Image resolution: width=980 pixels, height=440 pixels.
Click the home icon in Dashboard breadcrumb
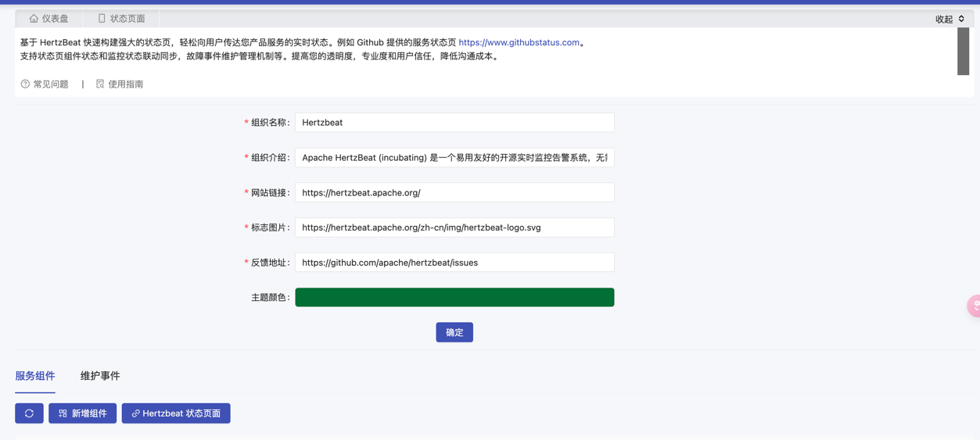[x=34, y=18]
